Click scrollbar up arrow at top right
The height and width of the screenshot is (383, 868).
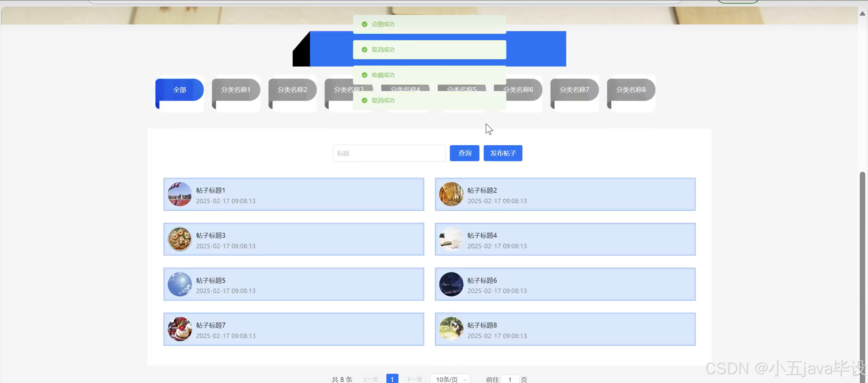tap(862, 14)
